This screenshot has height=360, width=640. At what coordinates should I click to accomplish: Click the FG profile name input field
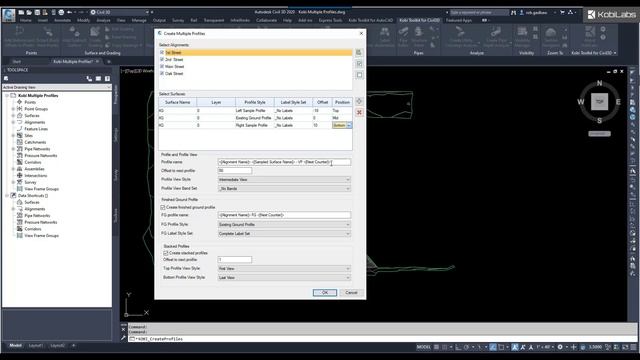click(284, 215)
